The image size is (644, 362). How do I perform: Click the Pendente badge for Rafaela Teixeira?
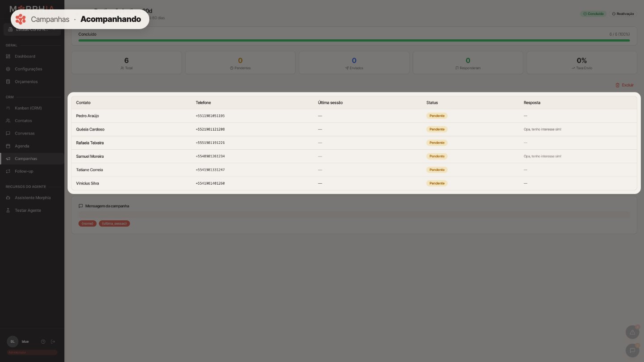(437, 143)
